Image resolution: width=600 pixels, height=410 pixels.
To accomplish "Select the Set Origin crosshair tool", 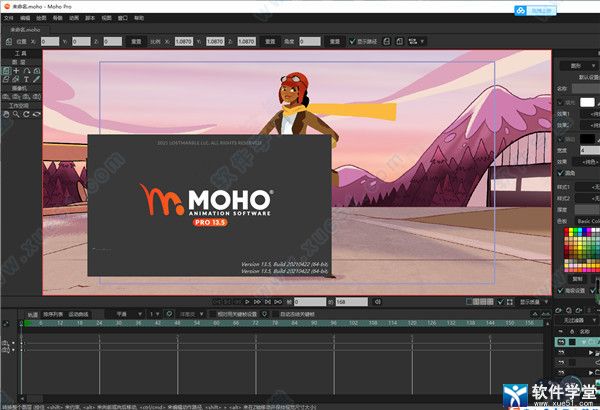I will [x=16, y=71].
